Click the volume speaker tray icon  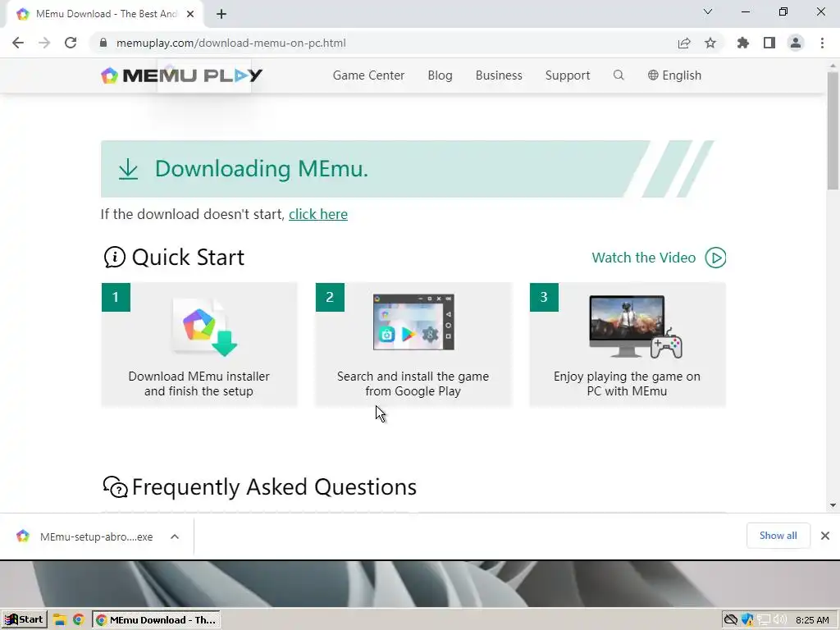pyautogui.click(x=780, y=620)
